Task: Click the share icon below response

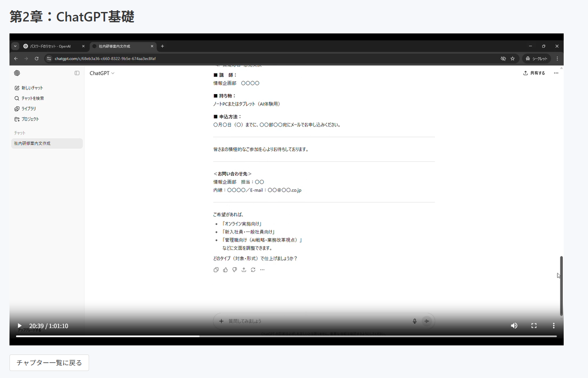Action: pyautogui.click(x=244, y=270)
